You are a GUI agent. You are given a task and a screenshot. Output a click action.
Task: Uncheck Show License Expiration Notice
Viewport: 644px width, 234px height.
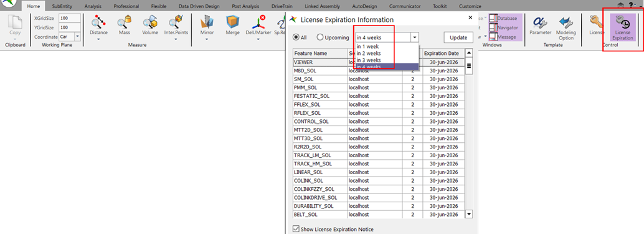tap(296, 229)
